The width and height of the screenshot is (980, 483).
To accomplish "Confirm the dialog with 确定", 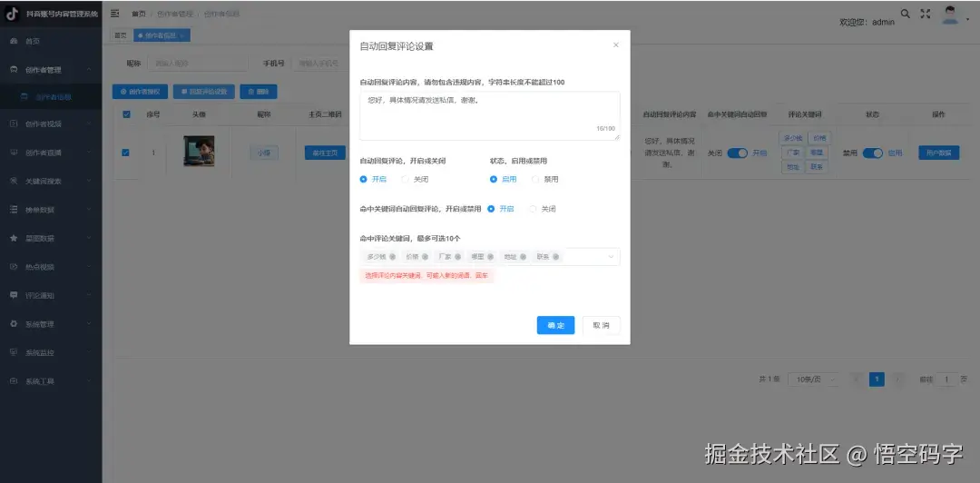I will [555, 325].
